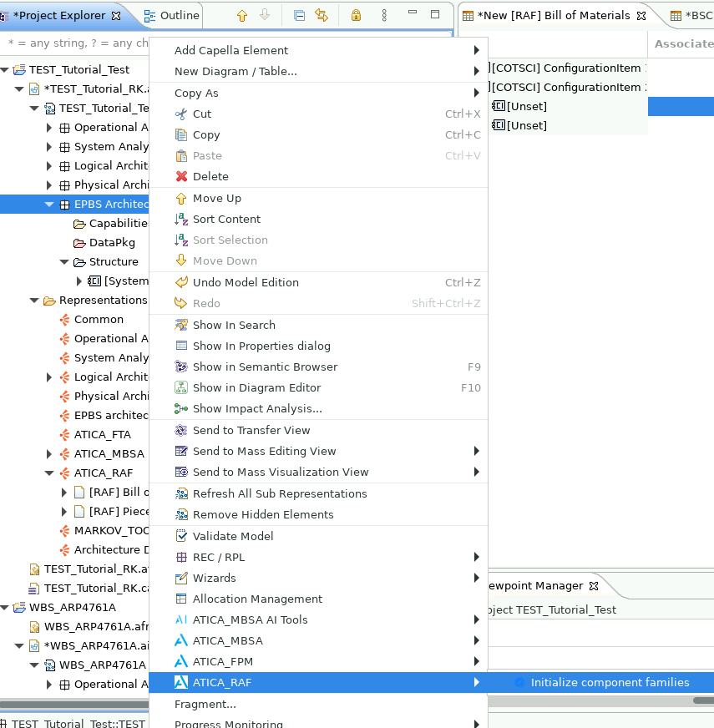Expand the [RAF] Bill representation node
The width and height of the screenshot is (714, 728).
pyautogui.click(x=64, y=492)
